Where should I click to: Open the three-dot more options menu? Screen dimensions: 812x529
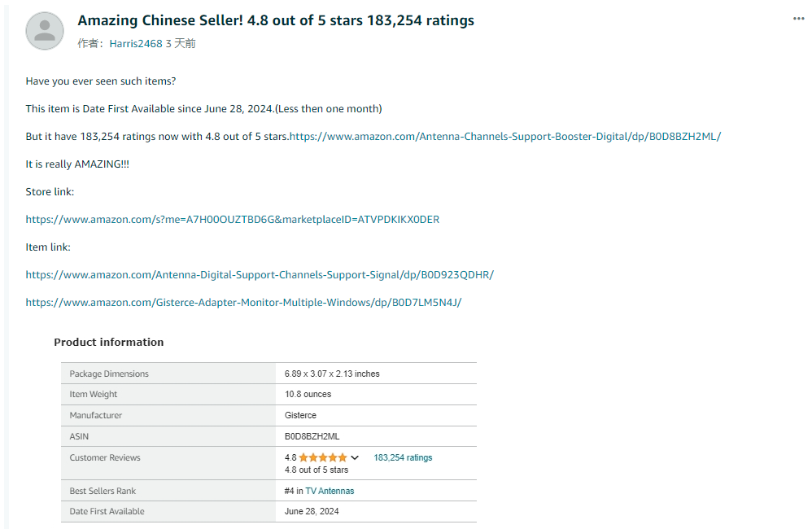click(798, 19)
